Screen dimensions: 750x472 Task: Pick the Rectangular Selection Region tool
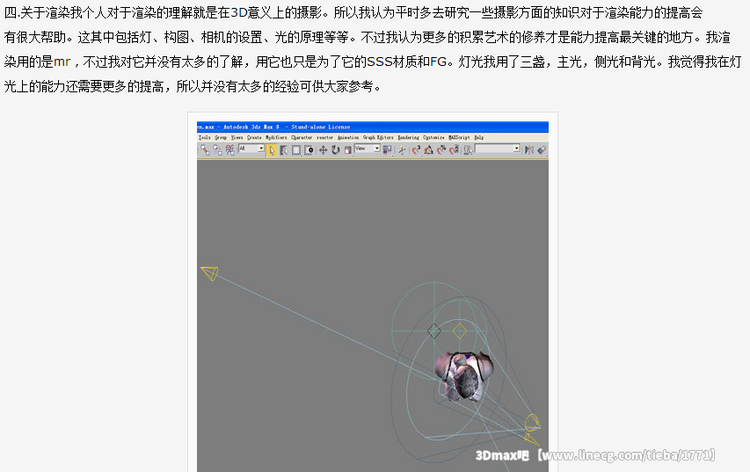click(296, 149)
